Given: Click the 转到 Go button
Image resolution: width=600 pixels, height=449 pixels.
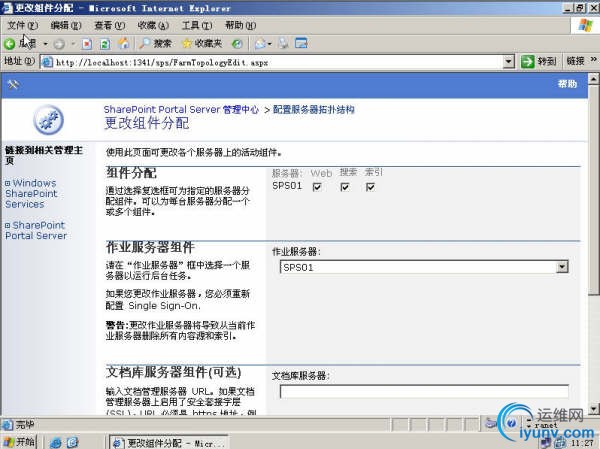Looking at the screenshot, I should pos(539,61).
